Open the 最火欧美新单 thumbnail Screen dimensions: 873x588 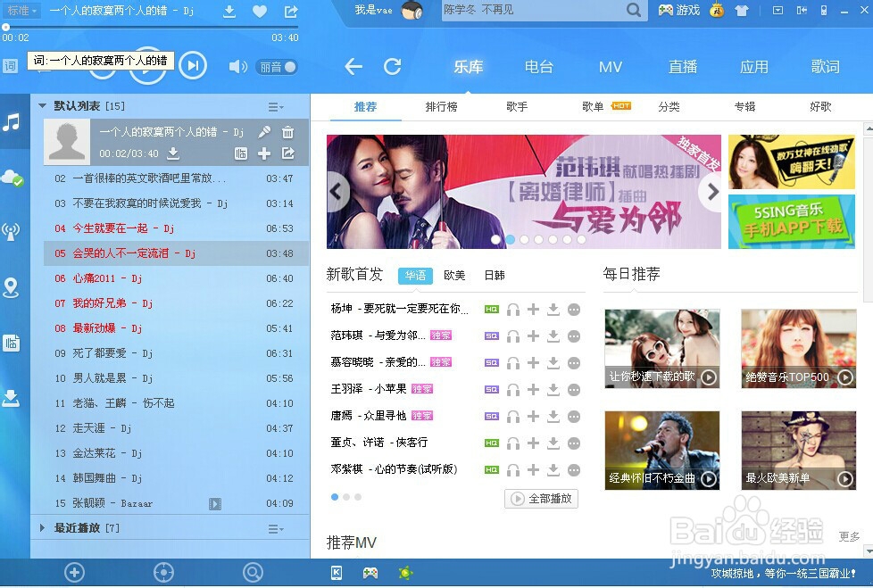[x=799, y=451]
